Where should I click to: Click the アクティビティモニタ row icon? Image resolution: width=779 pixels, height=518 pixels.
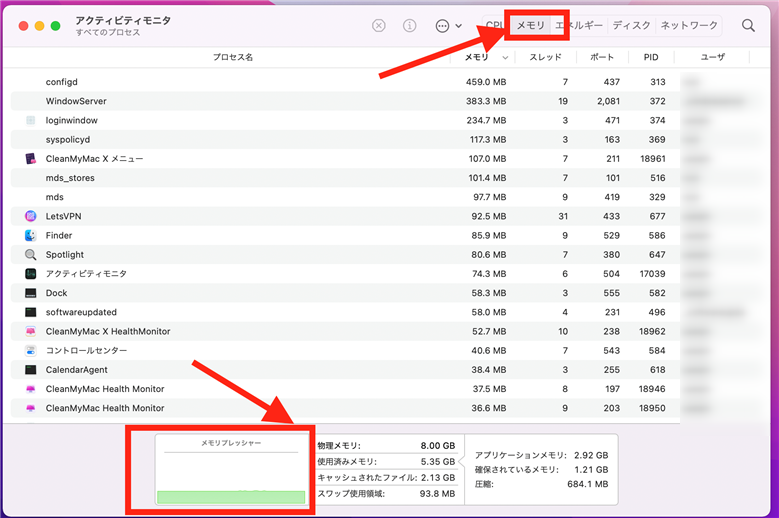pyautogui.click(x=30, y=274)
